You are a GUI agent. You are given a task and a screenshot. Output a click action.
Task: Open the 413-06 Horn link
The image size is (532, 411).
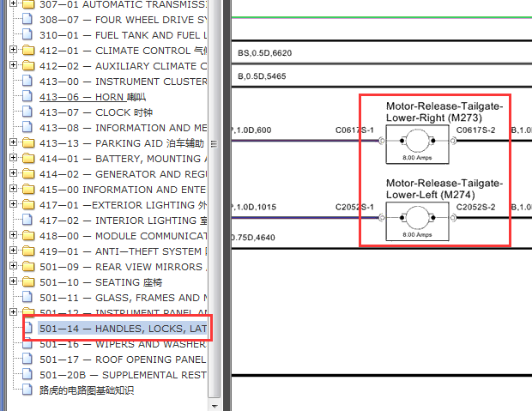[x=93, y=97]
